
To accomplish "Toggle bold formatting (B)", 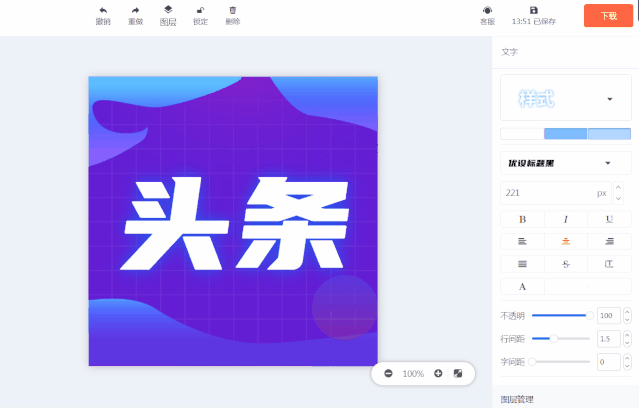I will click(x=522, y=219).
